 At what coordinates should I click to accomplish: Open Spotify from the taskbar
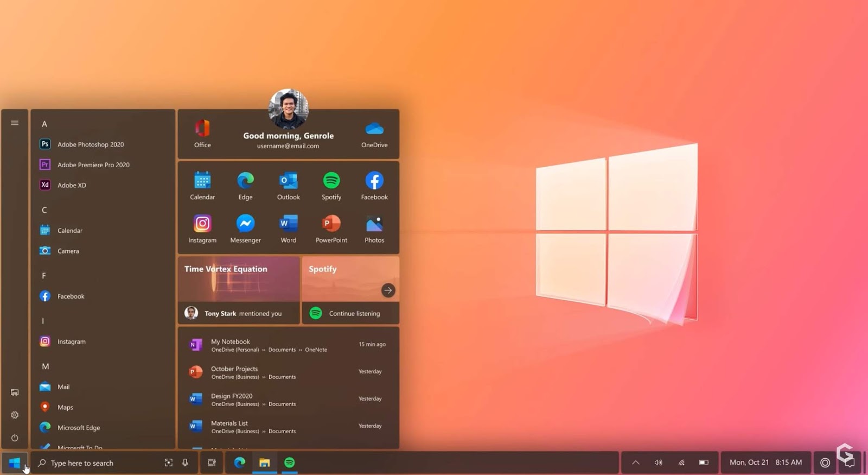(x=290, y=463)
